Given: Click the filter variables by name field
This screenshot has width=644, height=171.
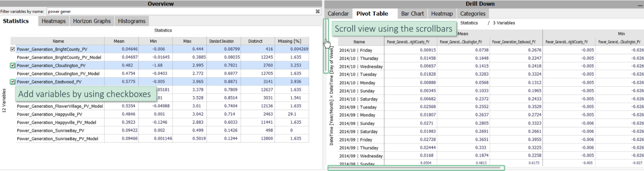Looking at the screenshot, I should pos(180,12).
